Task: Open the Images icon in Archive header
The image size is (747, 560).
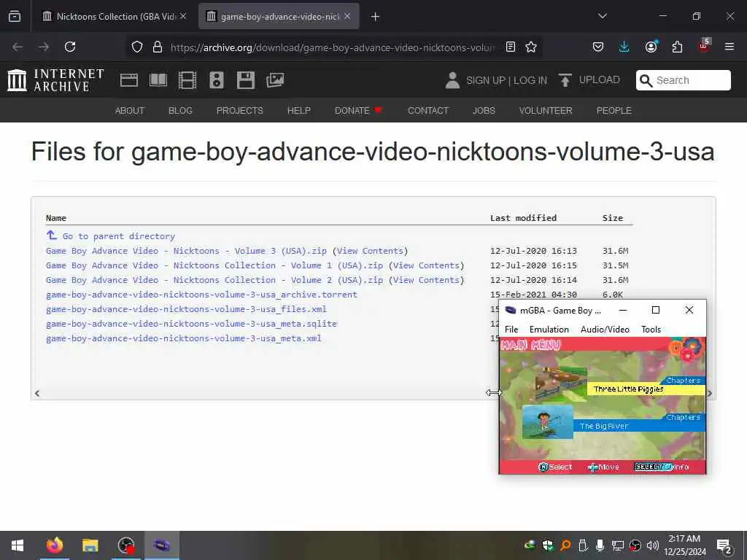Action: (275, 80)
